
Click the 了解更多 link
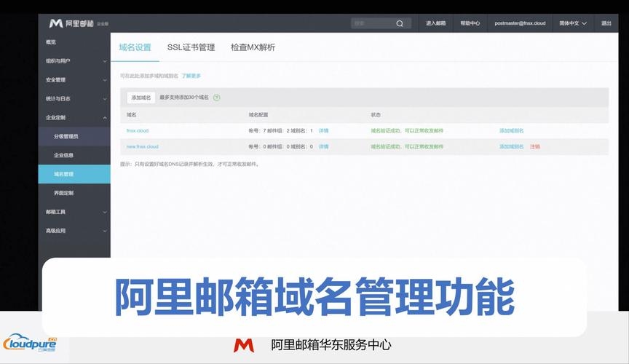(x=191, y=76)
